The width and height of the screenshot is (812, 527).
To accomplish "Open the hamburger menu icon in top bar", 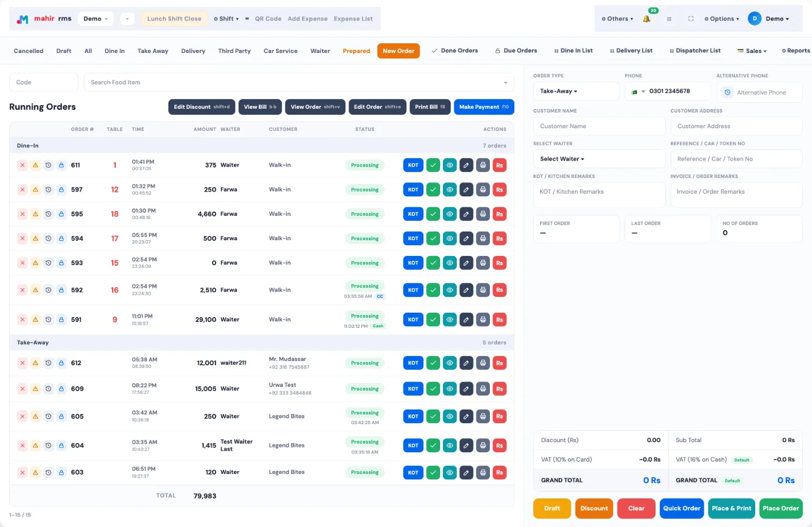I will [669, 19].
